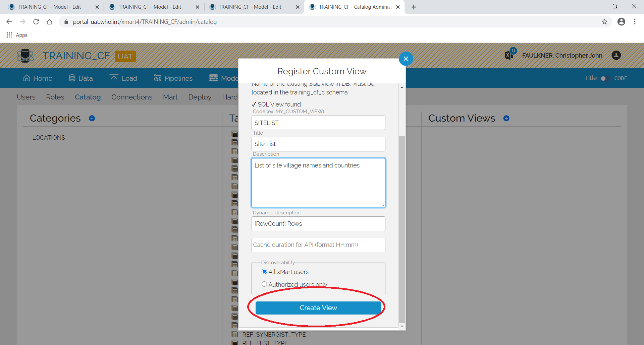Open the user account profile icon
The width and height of the screenshot is (644, 345).
[x=616, y=55]
